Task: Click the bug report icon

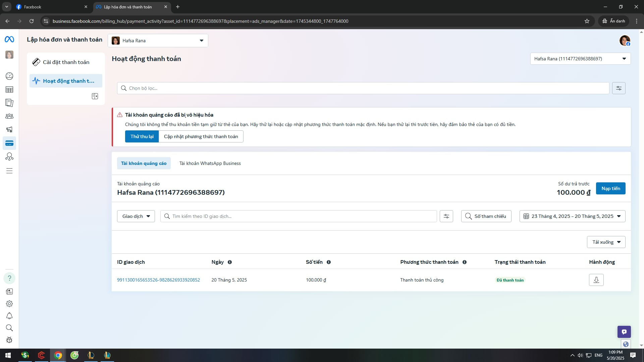Action: [x=9, y=340]
